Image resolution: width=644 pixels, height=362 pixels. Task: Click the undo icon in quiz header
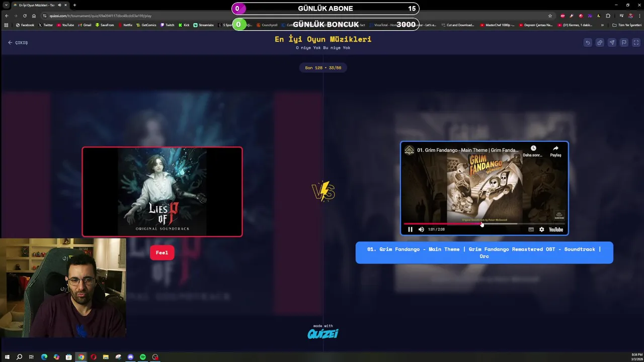coord(588,43)
